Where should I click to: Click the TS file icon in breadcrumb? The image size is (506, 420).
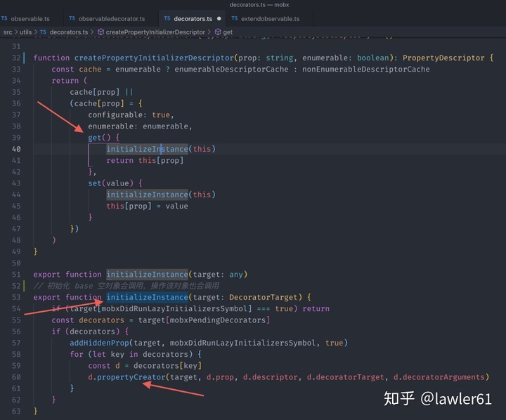click(44, 32)
